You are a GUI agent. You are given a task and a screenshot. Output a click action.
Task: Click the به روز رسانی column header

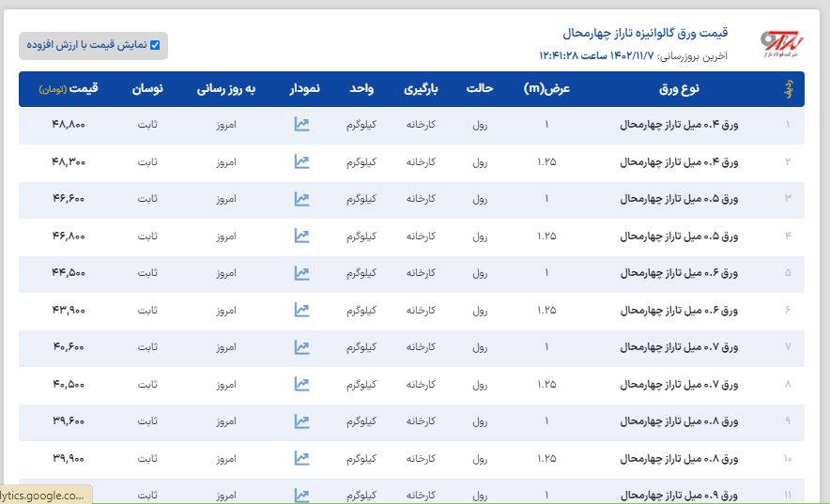pos(225,89)
